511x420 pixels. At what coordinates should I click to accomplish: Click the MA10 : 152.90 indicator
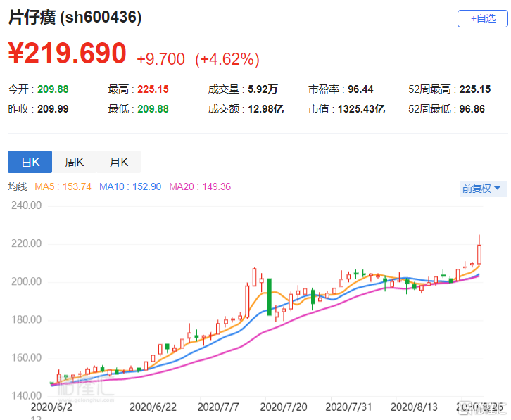[130, 186]
